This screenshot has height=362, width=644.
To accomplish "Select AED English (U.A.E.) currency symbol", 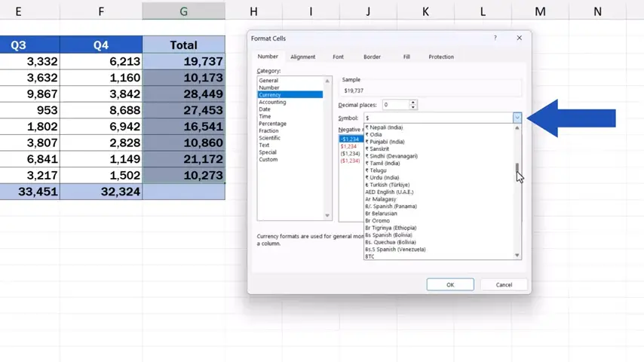I will pyautogui.click(x=394, y=192).
